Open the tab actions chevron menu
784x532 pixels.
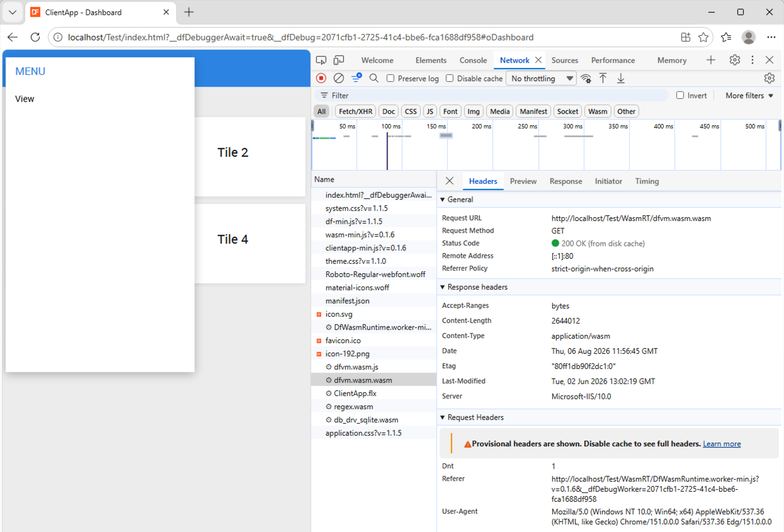pyautogui.click(x=13, y=13)
